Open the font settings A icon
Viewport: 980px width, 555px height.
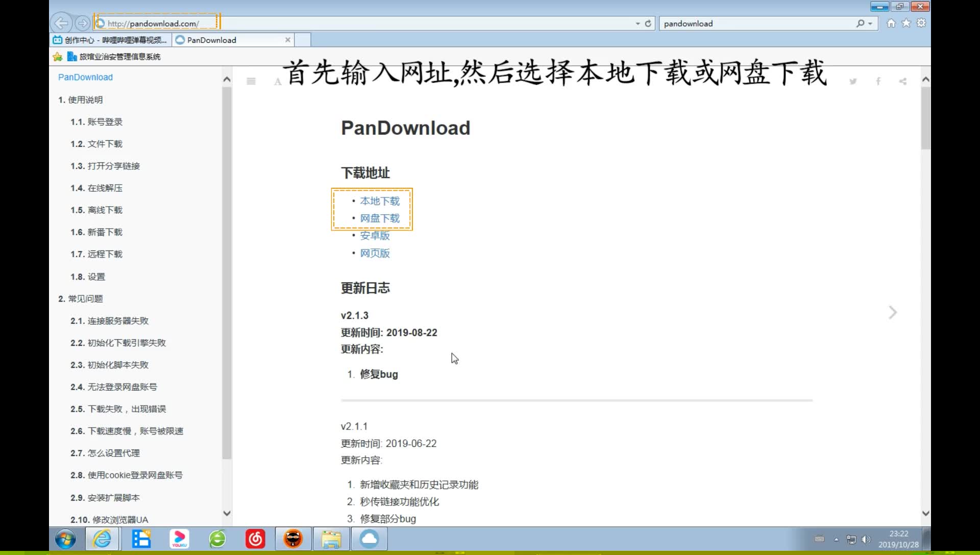click(278, 82)
